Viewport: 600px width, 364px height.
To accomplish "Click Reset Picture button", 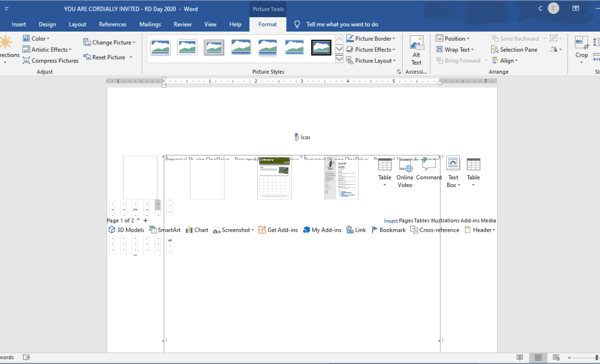I will [x=107, y=57].
